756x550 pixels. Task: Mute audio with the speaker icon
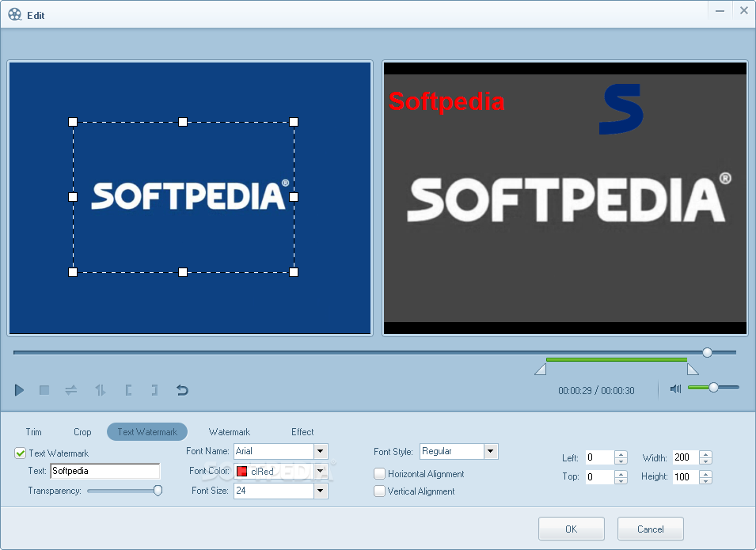click(x=675, y=389)
